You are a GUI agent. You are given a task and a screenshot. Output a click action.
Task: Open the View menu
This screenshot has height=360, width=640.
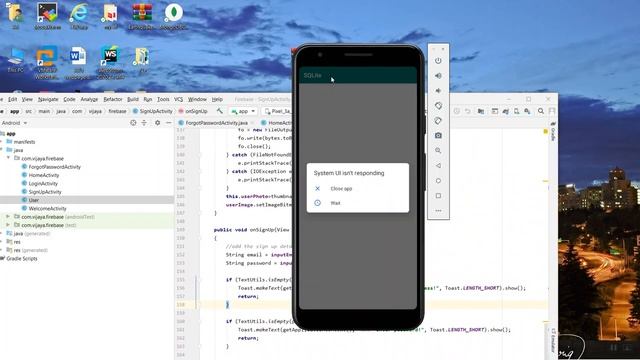click(27, 99)
